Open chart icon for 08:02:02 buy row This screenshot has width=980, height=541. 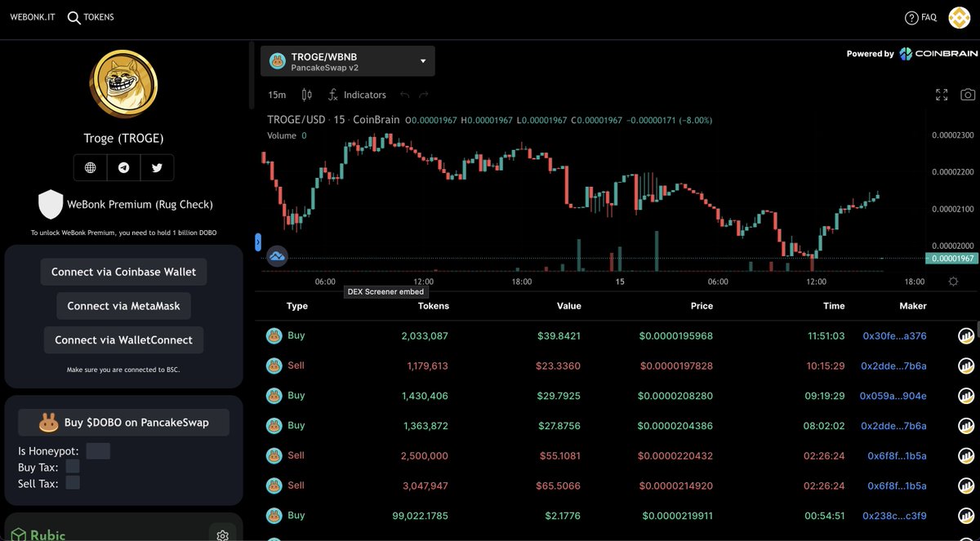click(x=966, y=426)
